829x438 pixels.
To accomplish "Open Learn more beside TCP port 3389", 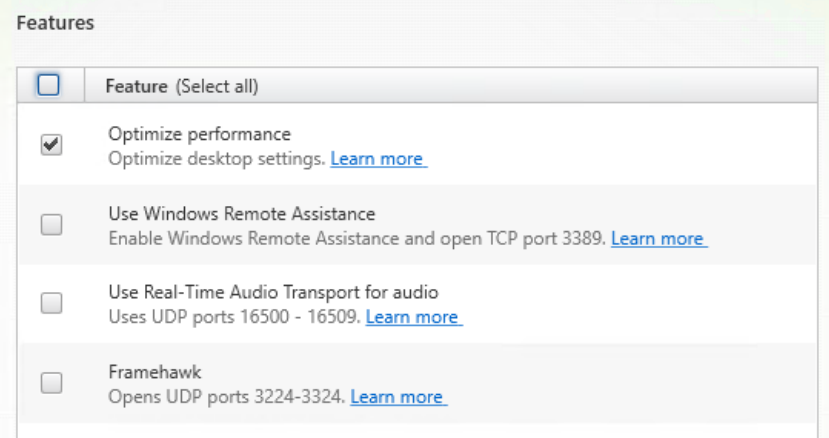I will (658, 239).
